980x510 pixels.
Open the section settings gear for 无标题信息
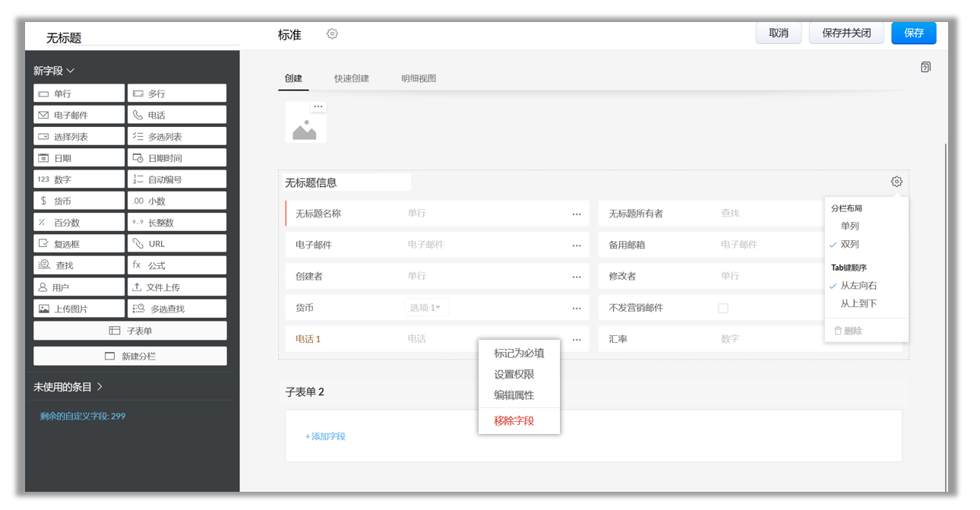click(x=896, y=182)
